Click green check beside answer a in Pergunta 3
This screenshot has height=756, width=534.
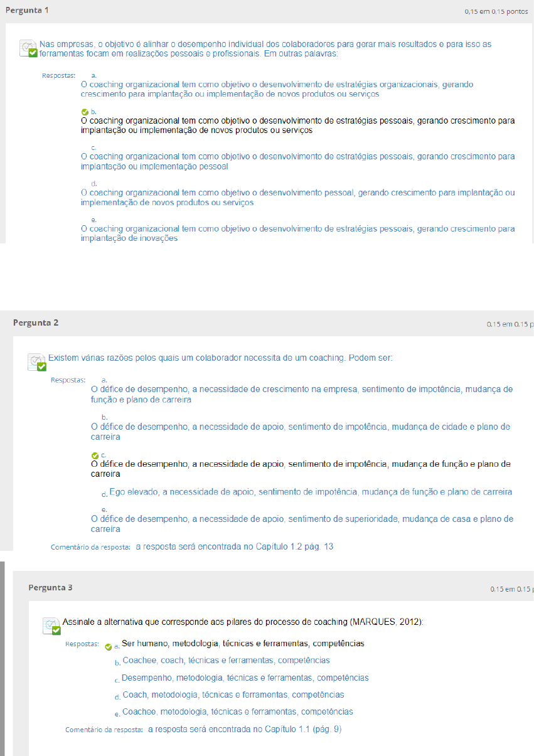point(109,647)
